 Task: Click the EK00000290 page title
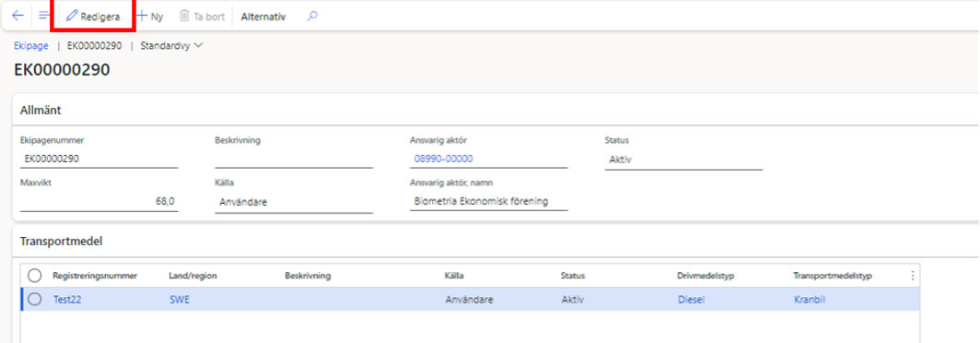[62, 69]
